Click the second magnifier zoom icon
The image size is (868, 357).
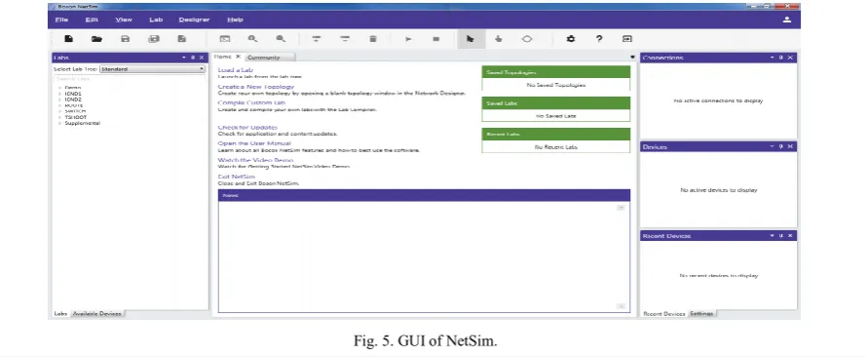pos(282,39)
